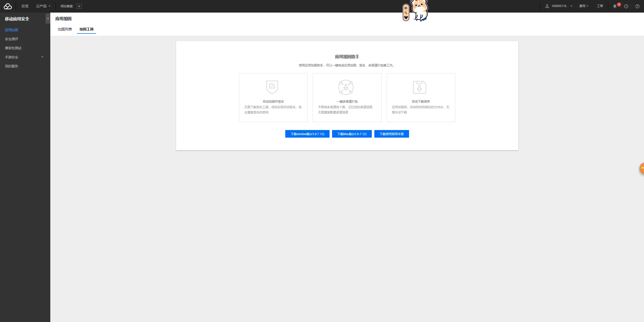
Task: Expand the 云产品 dropdown
Action: click(43, 6)
